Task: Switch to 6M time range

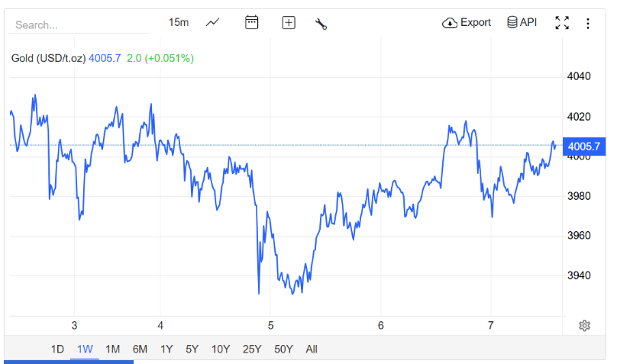Action: (140, 350)
